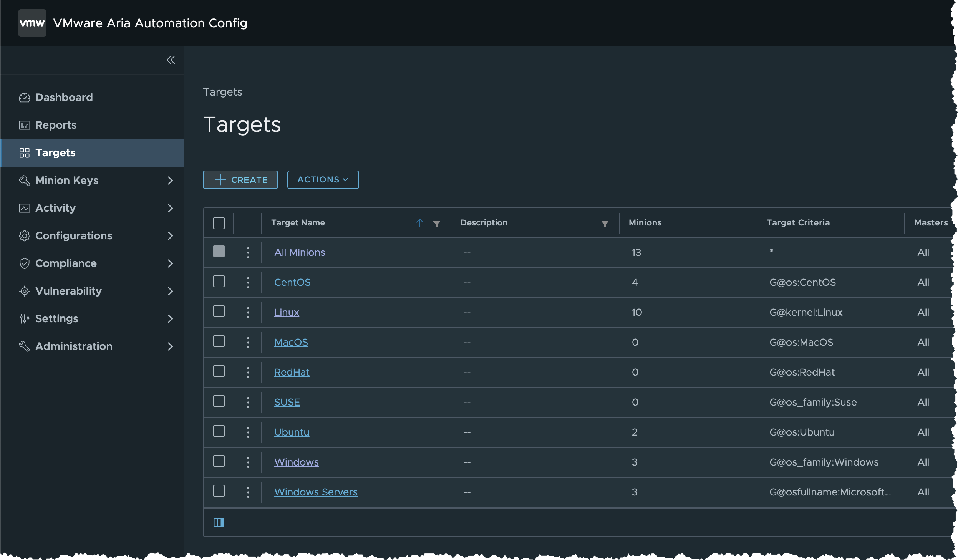This screenshot has height=560, width=958.
Task: Check the Linux row checkbox
Action: click(x=219, y=311)
